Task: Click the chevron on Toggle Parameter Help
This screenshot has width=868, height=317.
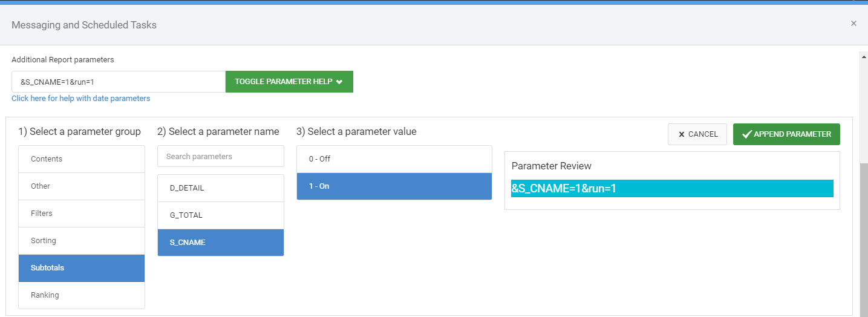Action: click(x=339, y=82)
